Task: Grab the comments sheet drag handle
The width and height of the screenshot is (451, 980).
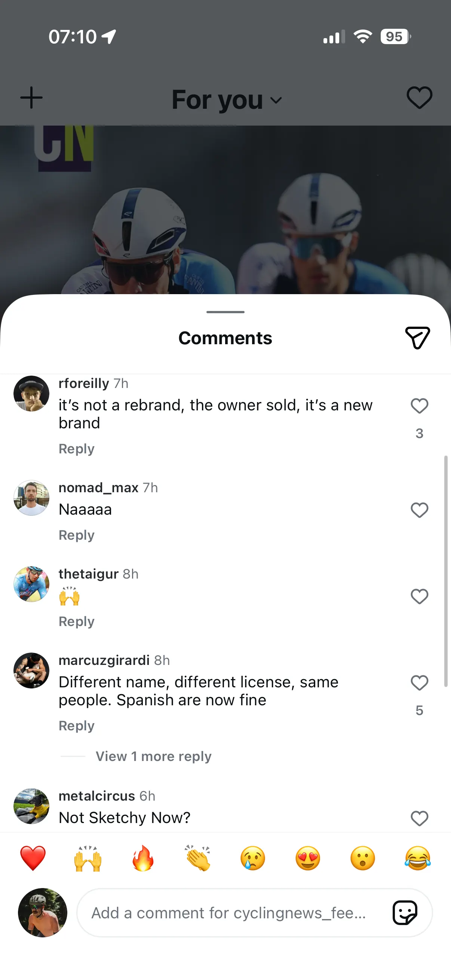Action: click(225, 312)
